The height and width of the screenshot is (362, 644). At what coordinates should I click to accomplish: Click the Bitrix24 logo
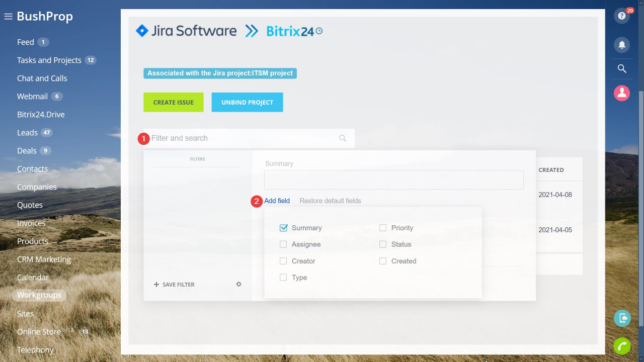[x=294, y=31]
